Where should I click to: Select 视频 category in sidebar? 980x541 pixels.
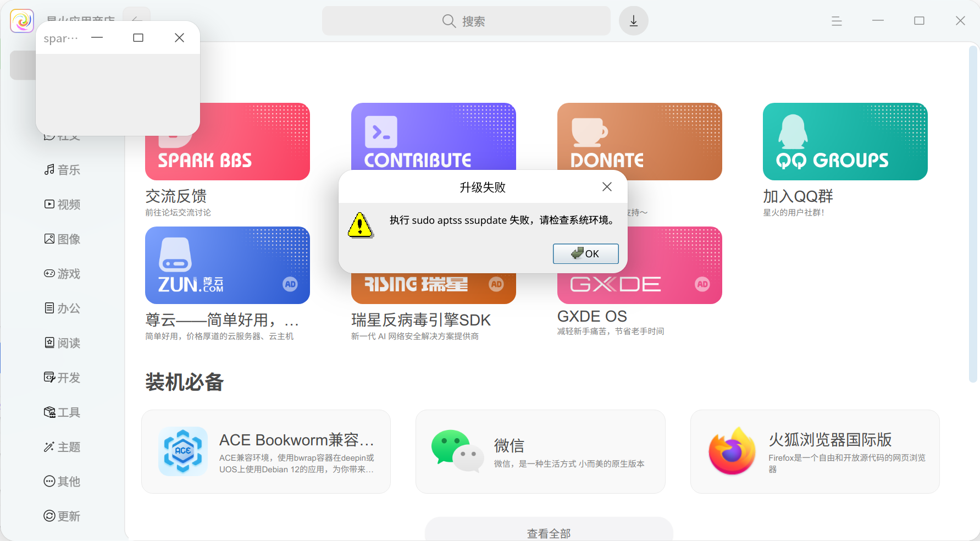[62, 205]
